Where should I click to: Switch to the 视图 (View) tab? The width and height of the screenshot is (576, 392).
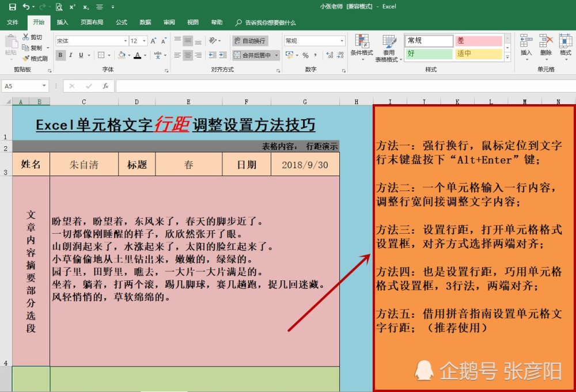click(x=193, y=22)
